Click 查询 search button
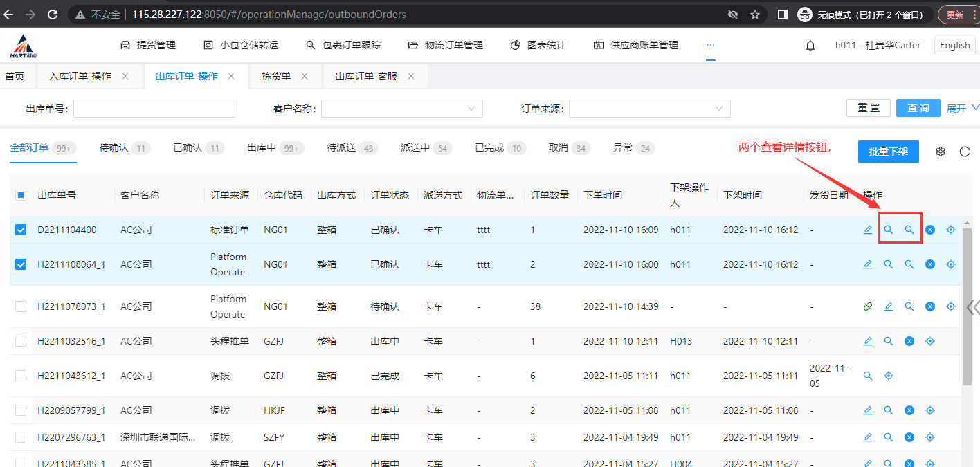Image resolution: width=980 pixels, height=467 pixels. point(918,109)
